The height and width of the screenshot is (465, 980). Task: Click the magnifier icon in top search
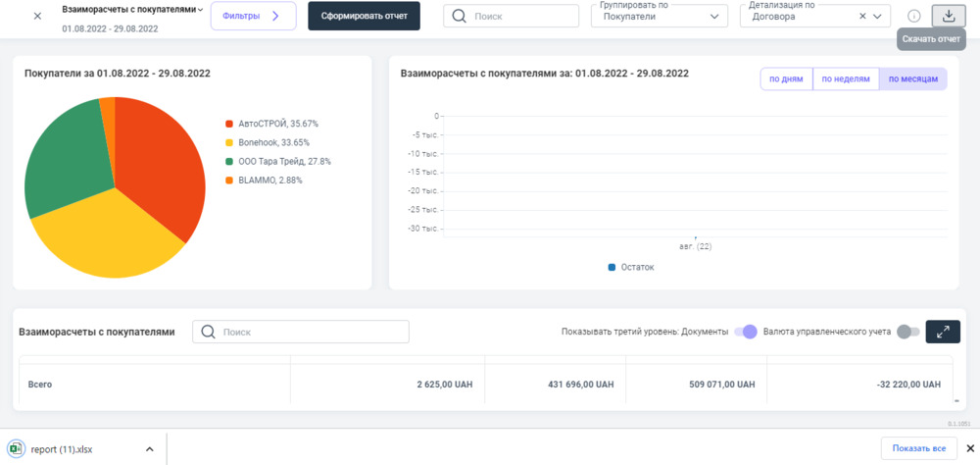459,17
